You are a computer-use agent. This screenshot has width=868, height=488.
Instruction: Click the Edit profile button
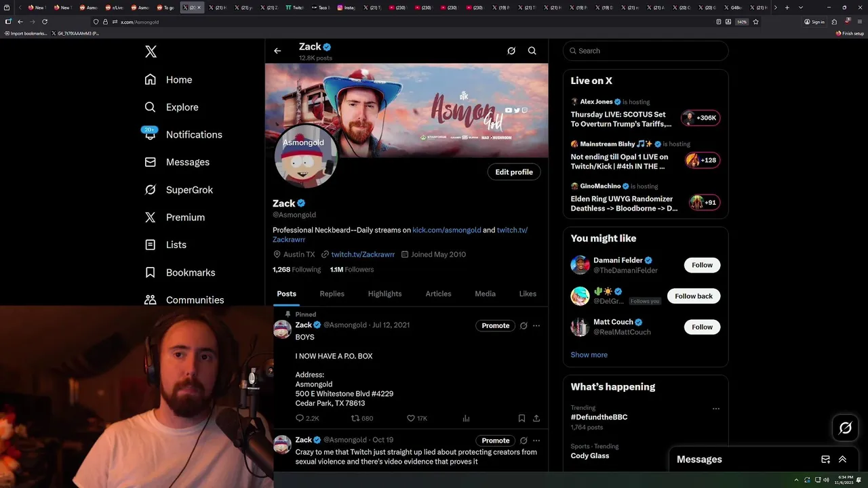pos(514,172)
